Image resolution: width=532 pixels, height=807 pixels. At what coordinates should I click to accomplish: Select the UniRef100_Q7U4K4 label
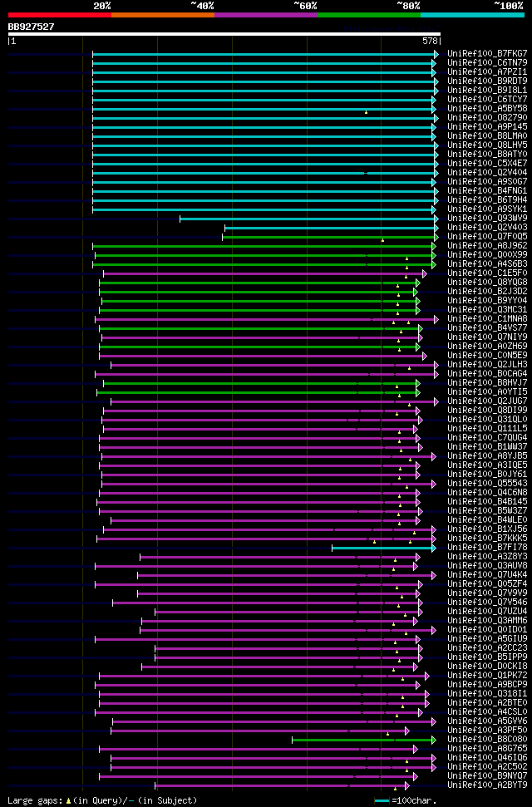pos(487,575)
